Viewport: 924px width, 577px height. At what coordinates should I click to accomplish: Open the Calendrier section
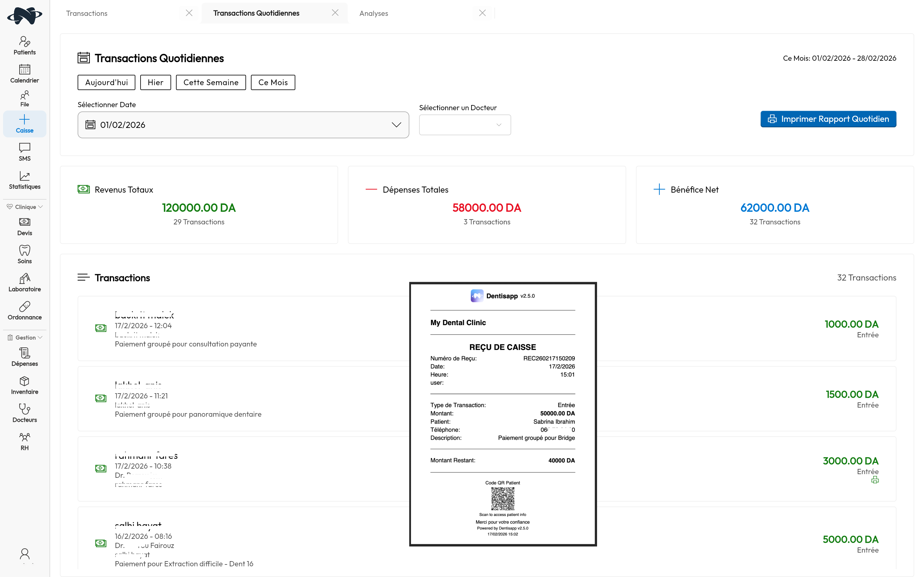[24, 73]
